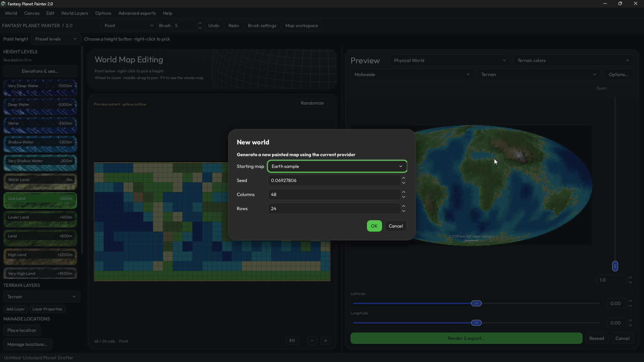The width and height of the screenshot is (644, 362).
Task: Click the Redo button
Action: [234, 25]
